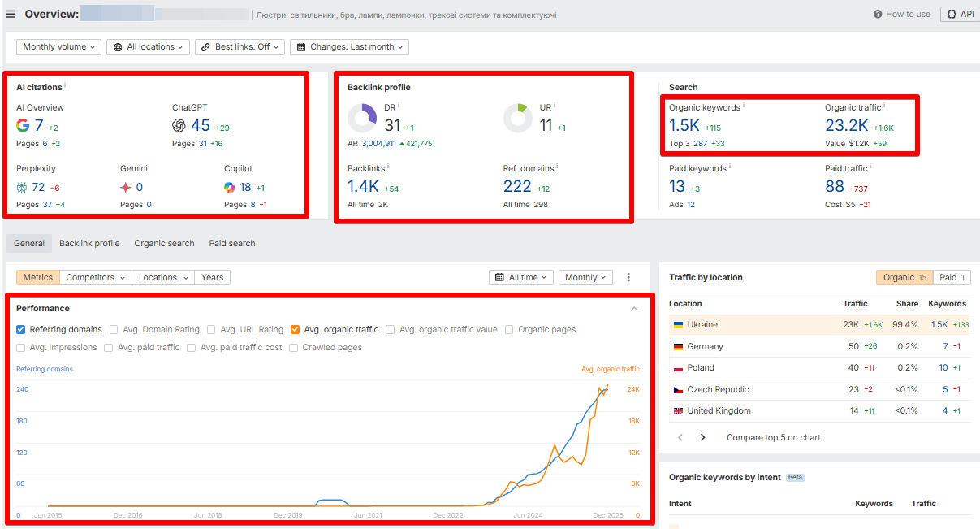Click the next arrow under location table
The width and height of the screenshot is (980, 529).
(703, 437)
